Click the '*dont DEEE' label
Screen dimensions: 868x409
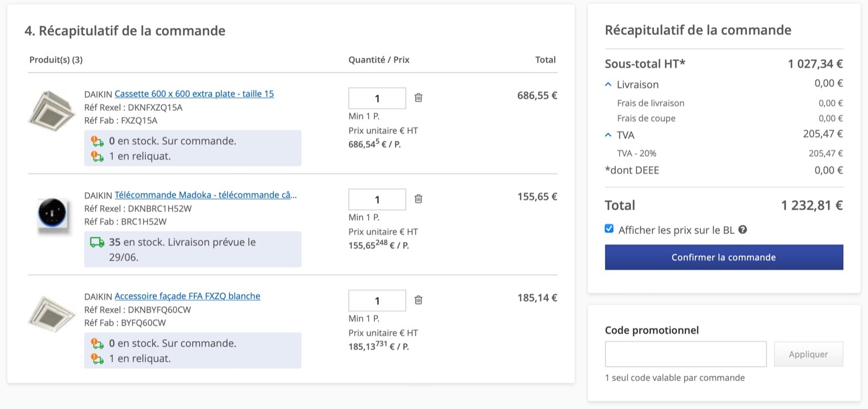[632, 171]
